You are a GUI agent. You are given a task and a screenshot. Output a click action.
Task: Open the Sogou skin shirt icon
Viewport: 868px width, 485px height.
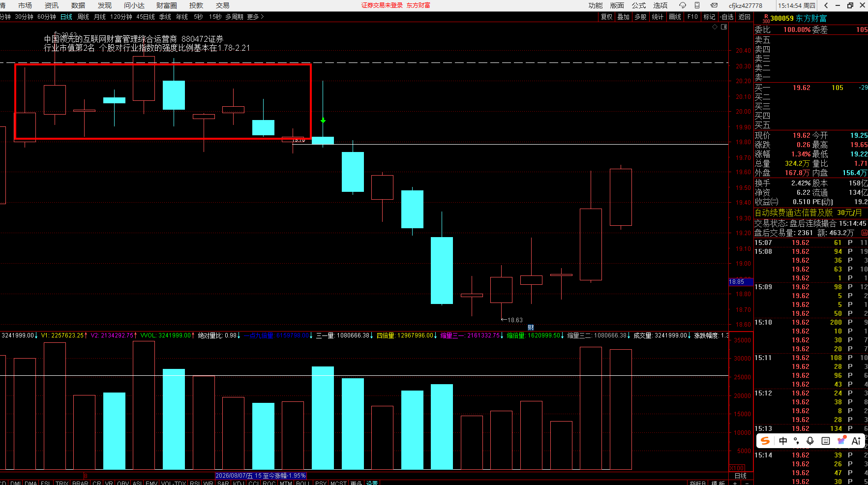coord(841,440)
